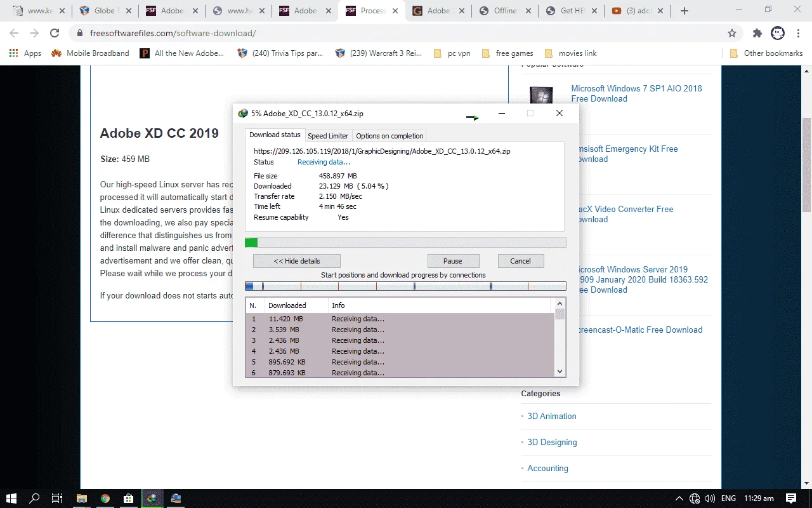
Task: Open the Chrome profile avatar
Action: 778,33
